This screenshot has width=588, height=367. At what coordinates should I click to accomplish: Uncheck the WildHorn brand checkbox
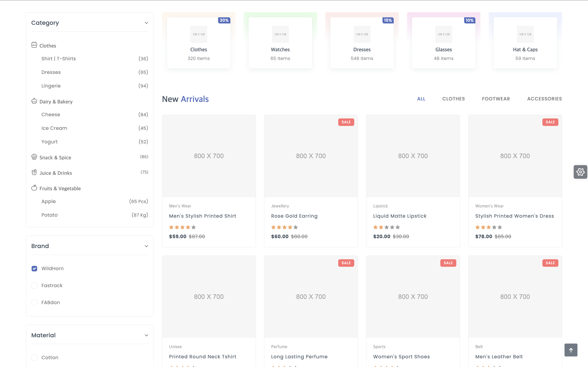pos(34,268)
